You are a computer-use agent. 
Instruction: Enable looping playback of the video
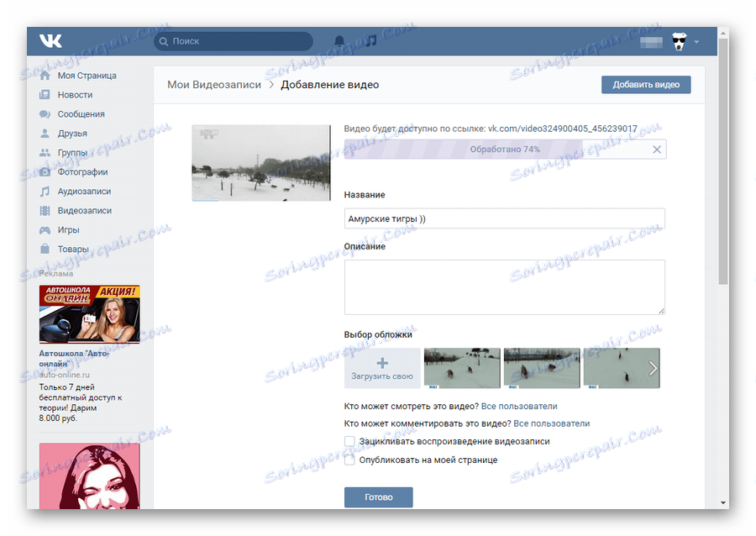[x=349, y=441]
